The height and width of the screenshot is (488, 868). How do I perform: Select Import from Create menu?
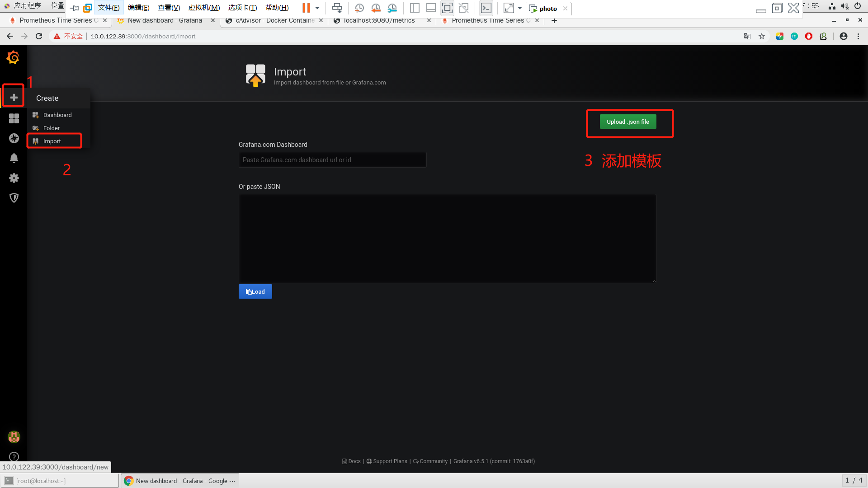(52, 141)
